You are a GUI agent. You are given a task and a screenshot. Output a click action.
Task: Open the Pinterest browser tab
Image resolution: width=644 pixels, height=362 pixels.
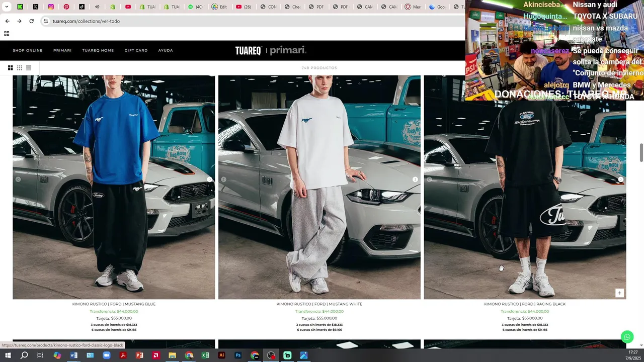click(66, 7)
